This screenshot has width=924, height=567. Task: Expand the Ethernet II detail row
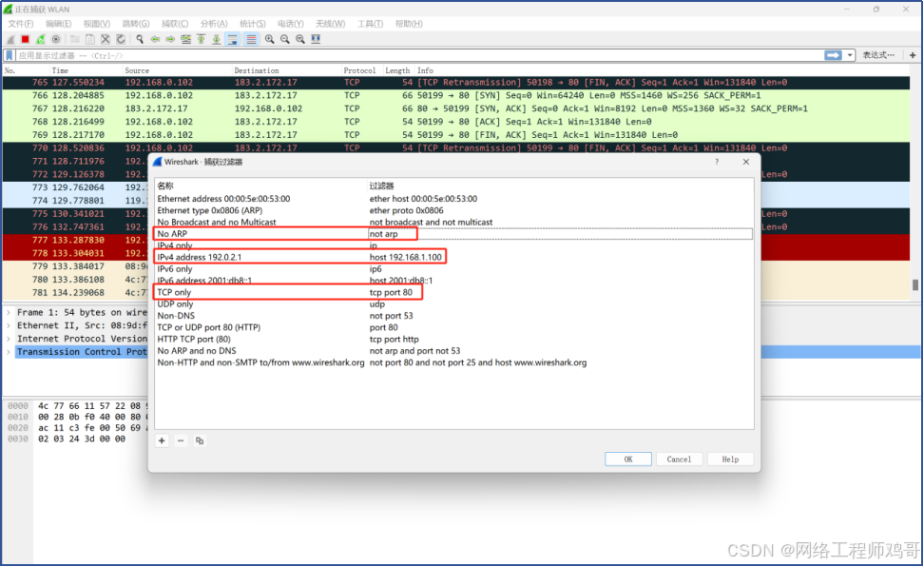[9, 325]
